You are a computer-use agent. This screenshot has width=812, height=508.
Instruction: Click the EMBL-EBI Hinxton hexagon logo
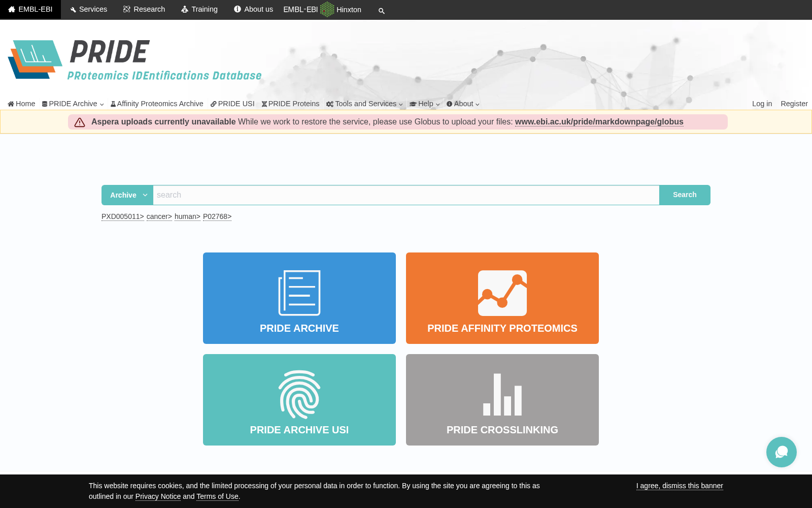322,9
